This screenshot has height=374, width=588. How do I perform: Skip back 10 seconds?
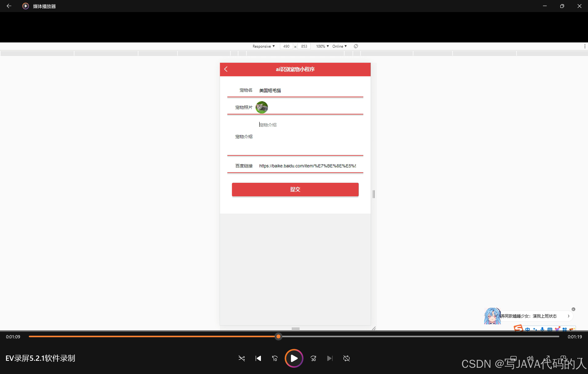(x=275, y=358)
